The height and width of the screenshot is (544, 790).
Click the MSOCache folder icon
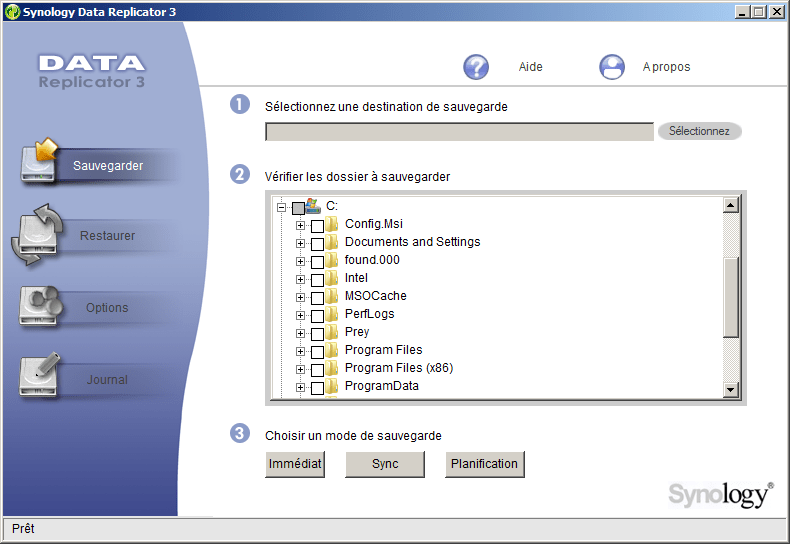coord(332,296)
